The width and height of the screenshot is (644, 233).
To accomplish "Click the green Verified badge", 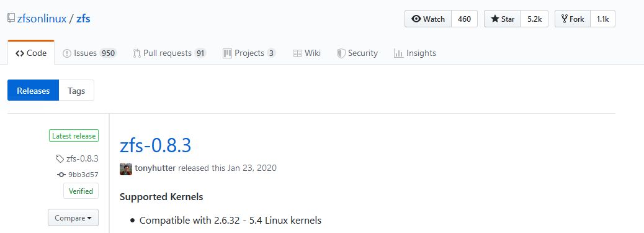I will coord(81,191).
